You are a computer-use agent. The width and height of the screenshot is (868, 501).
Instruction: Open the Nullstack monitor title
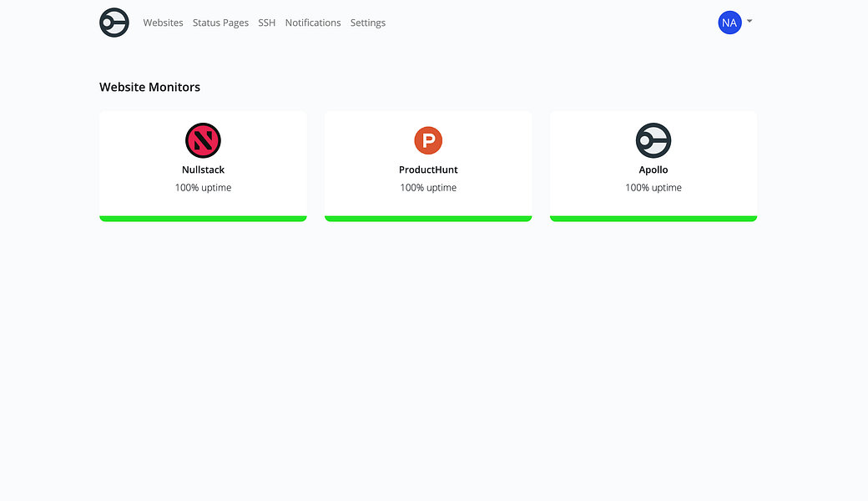tap(203, 170)
